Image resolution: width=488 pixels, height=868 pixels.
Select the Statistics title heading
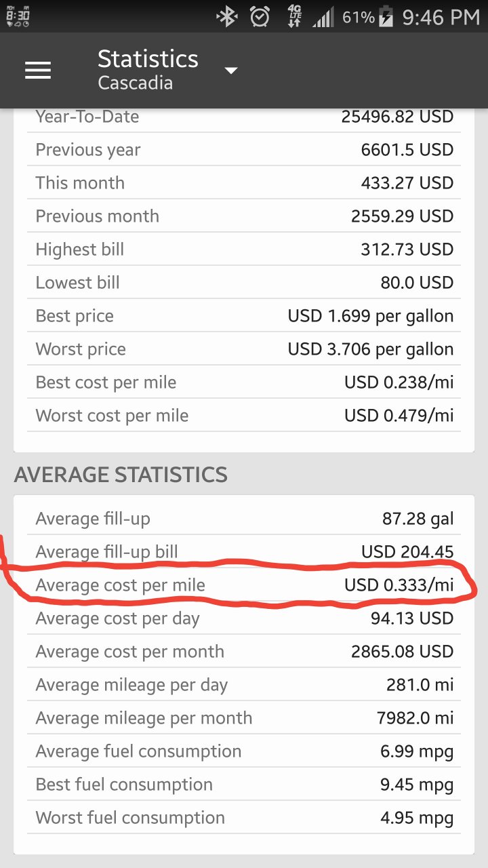pos(148,60)
